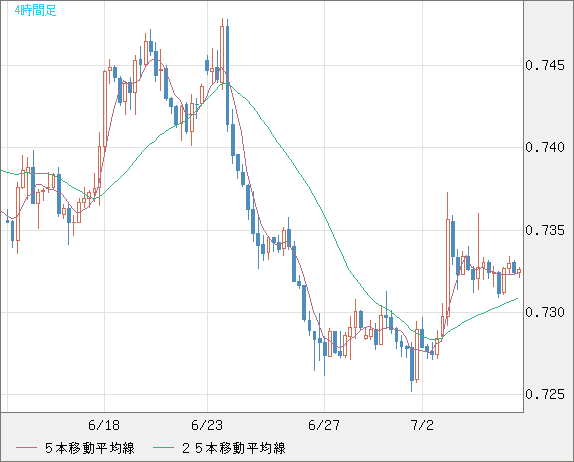Select the 0.730 price axis label

545,312
